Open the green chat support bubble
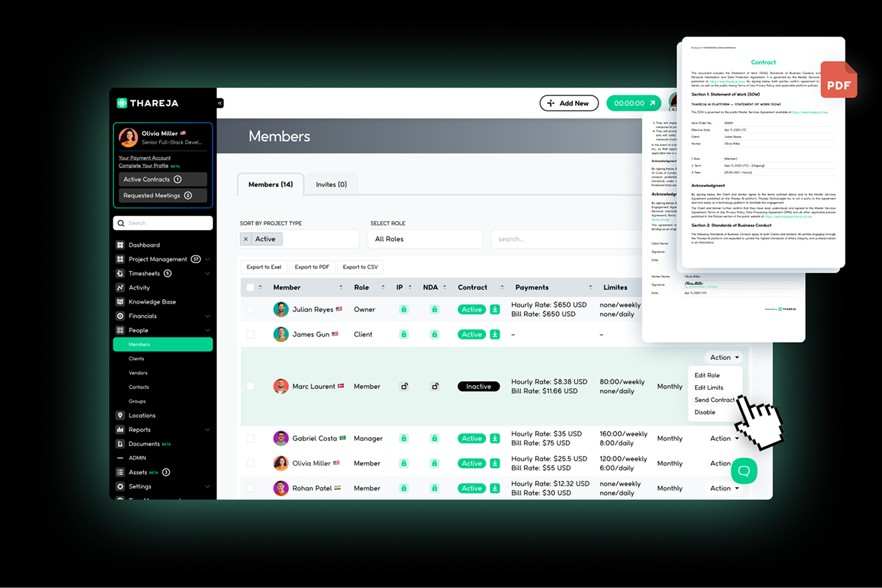Viewport: 882px width, 588px height. 744,471
